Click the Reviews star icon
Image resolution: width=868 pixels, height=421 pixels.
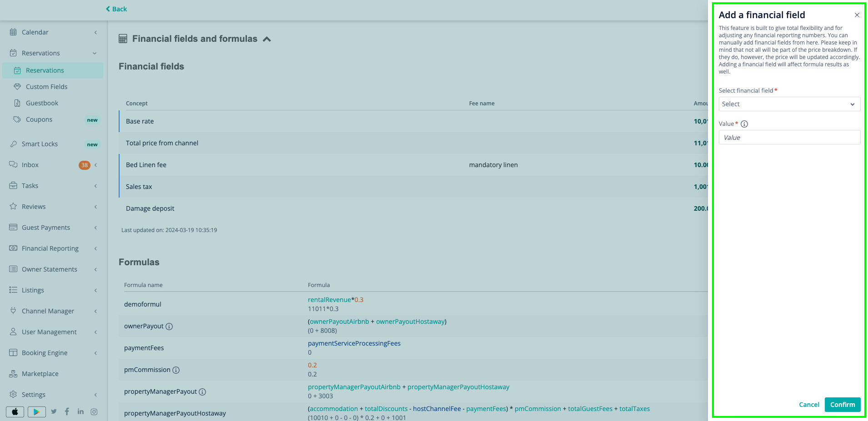click(13, 207)
